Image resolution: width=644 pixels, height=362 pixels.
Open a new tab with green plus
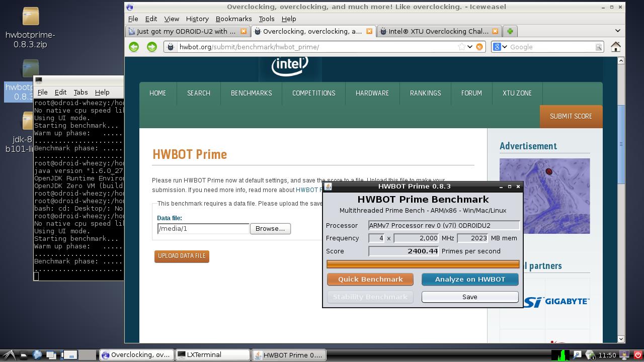click(510, 31)
